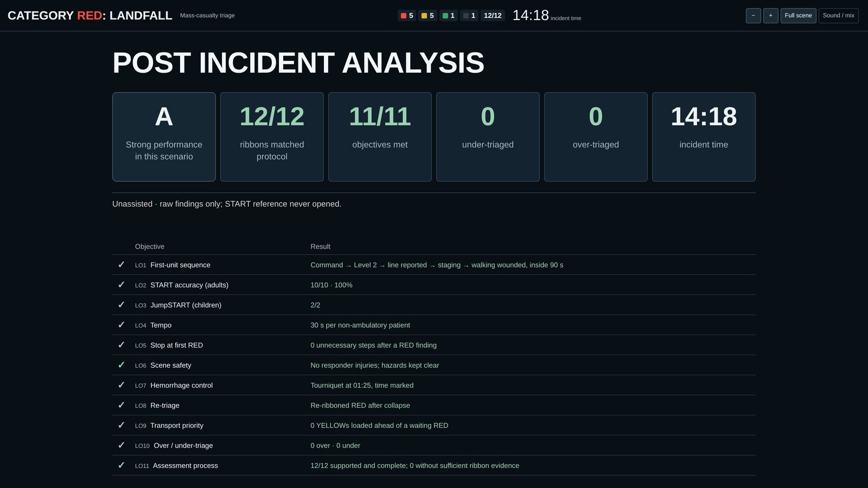Click '0 YELLOWs loaded ahead' result text
Image resolution: width=868 pixels, height=488 pixels.
pos(379,426)
